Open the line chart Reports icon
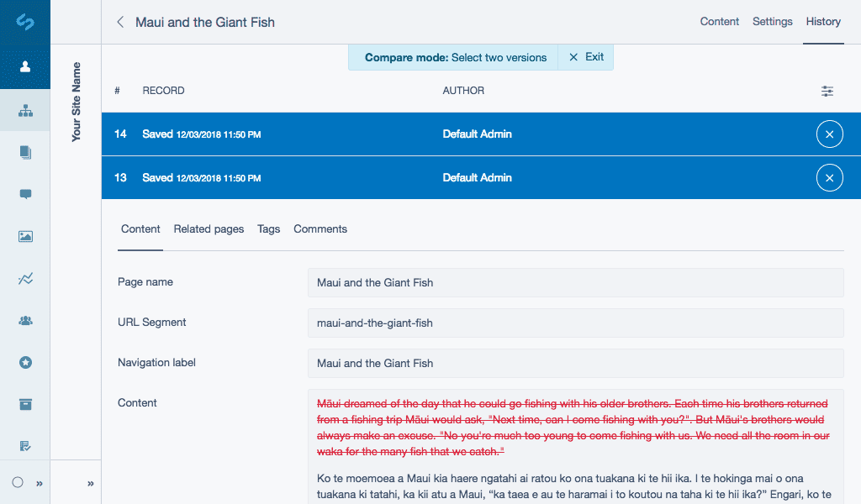Viewport: 861px width, 504px height. (25, 279)
